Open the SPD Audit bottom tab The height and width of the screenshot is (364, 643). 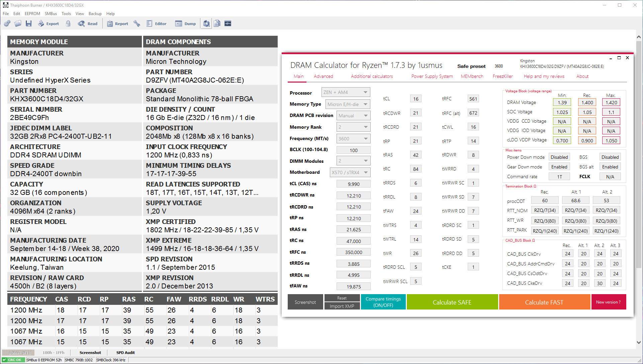125,352
